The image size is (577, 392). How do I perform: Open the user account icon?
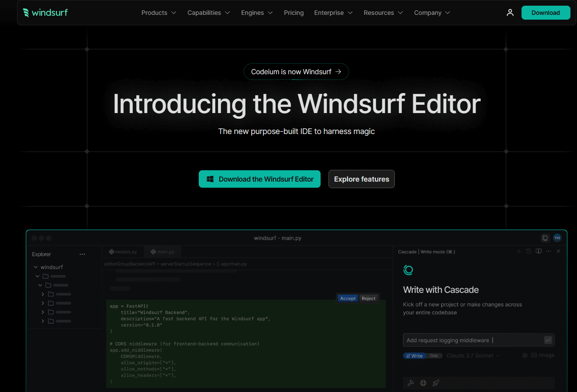point(510,13)
